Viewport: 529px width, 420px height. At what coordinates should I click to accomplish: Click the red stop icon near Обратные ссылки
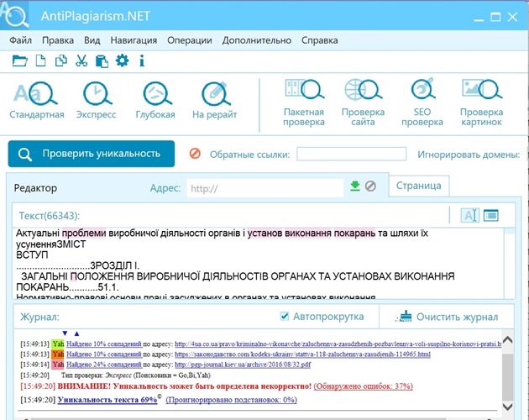[195, 154]
